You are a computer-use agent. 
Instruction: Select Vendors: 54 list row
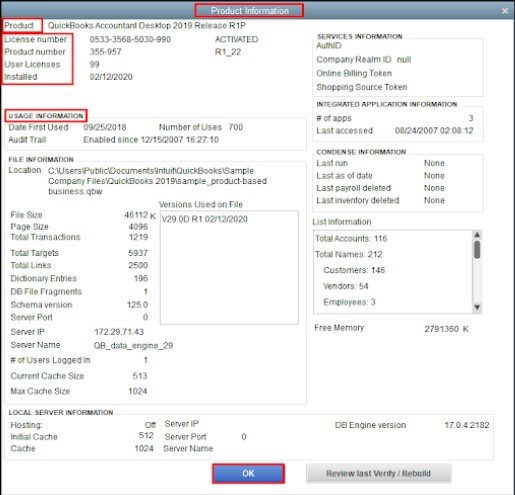pos(346,286)
